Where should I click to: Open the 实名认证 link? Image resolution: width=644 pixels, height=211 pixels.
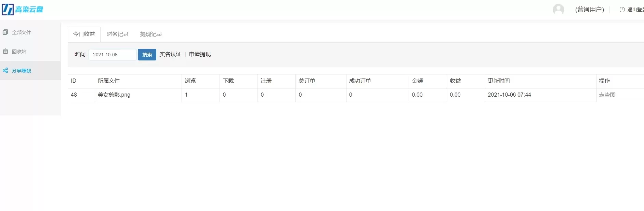click(170, 54)
